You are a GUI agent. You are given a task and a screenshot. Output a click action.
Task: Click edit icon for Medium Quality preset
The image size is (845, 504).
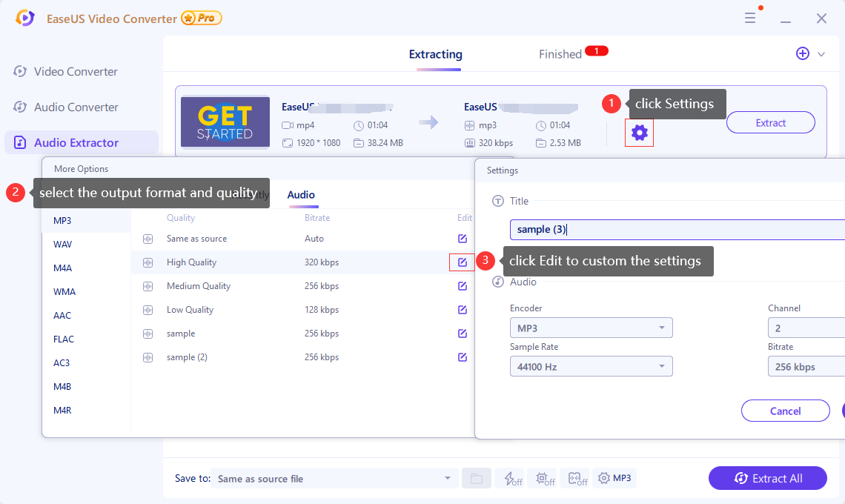pyautogui.click(x=463, y=285)
